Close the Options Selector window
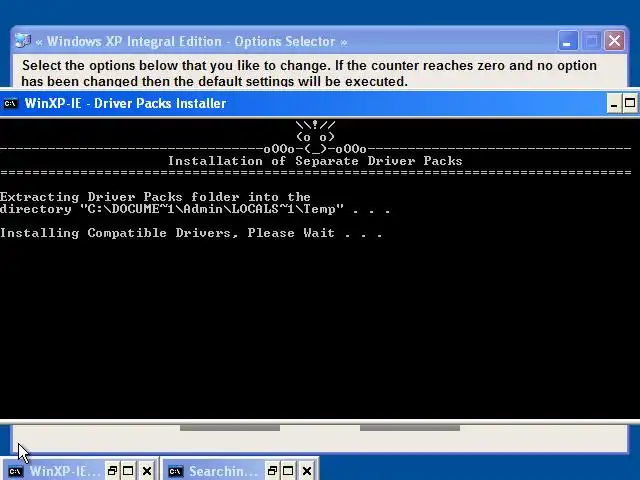The height and width of the screenshot is (480, 640). (x=615, y=41)
